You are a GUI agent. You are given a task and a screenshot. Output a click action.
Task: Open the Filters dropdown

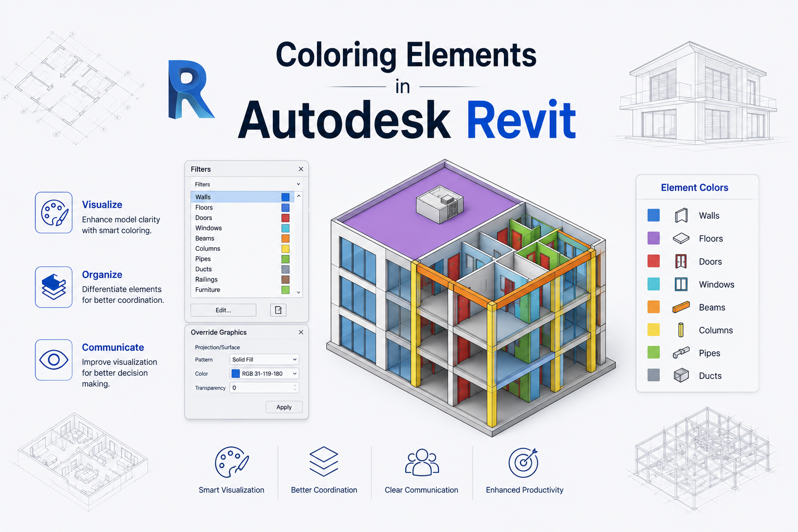[247, 184]
